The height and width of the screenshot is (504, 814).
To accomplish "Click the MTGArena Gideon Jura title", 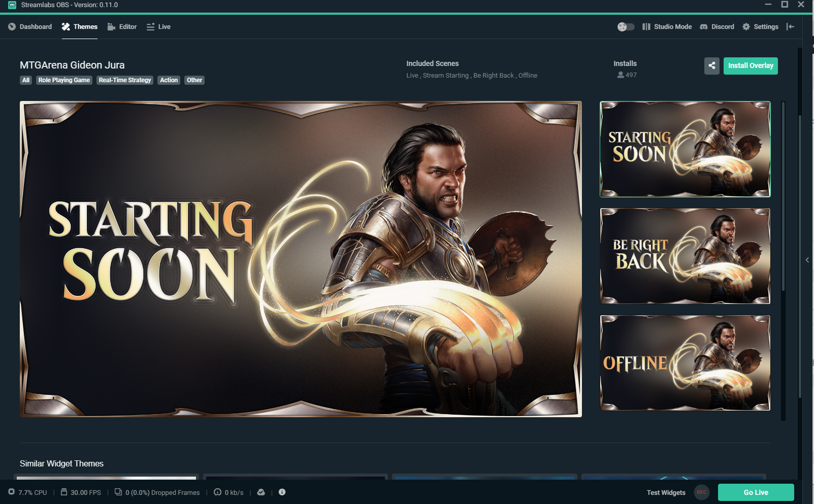I will pos(72,65).
